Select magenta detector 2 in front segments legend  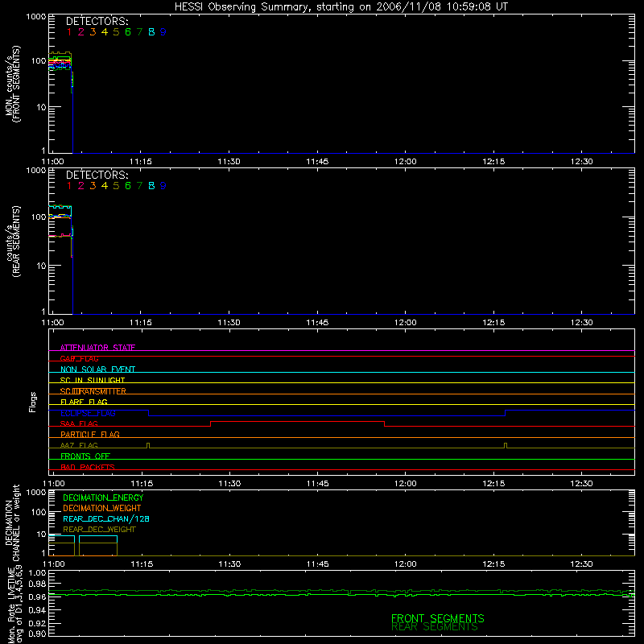81,32
